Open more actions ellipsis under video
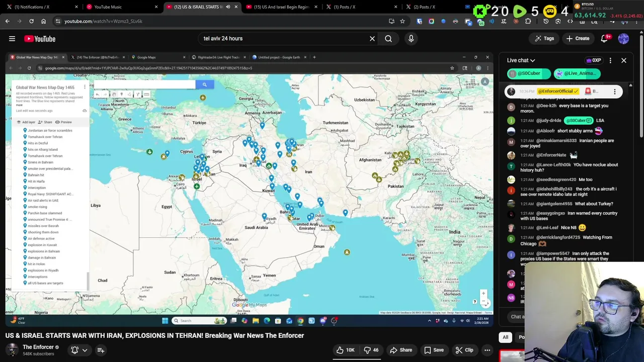Screen dimensions: 644x362 [487, 350]
